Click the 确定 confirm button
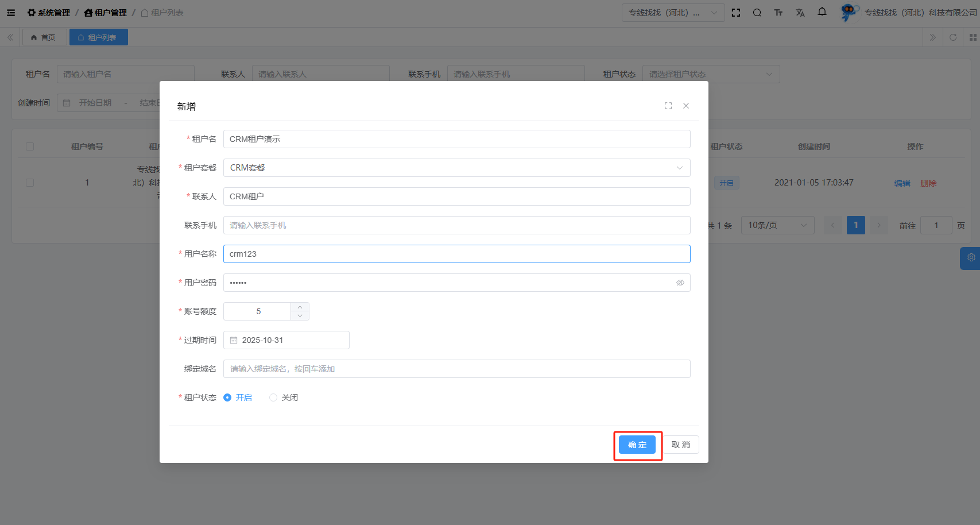The height and width of the screenshot is (525, 980). pos(637,445)
